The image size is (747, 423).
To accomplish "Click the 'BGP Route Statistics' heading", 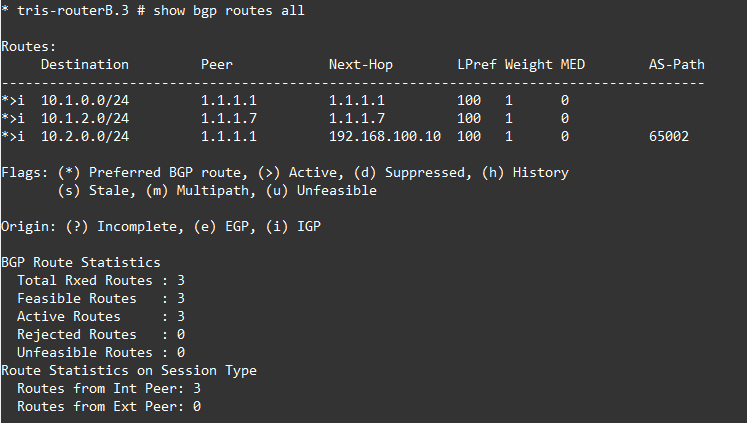I will click(x=80, y=263).
